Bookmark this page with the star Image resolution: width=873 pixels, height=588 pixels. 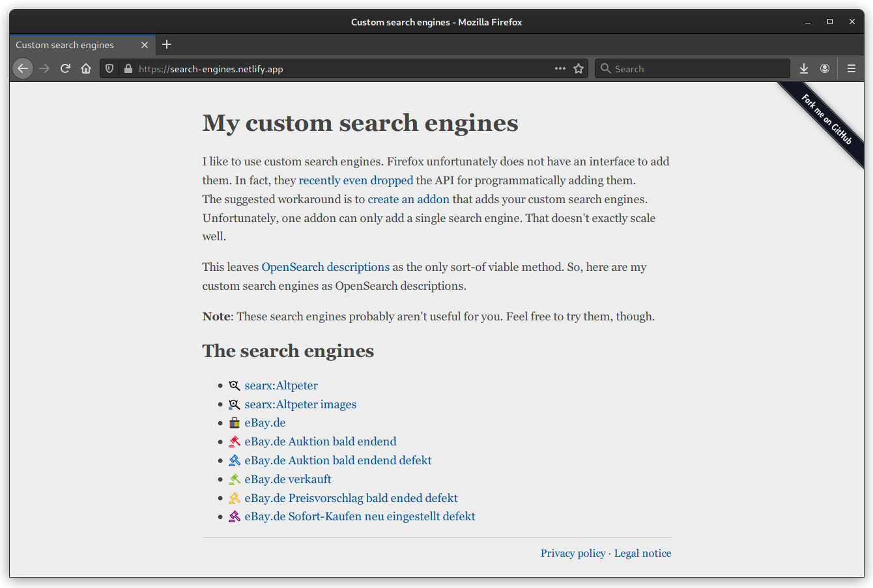pyautogui.click(x=579, y=68)
